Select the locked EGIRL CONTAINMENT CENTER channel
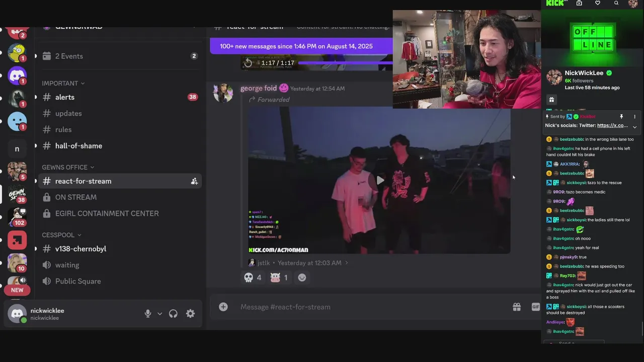Viewport: 644px width, 362px height. (x=120, y=213)
